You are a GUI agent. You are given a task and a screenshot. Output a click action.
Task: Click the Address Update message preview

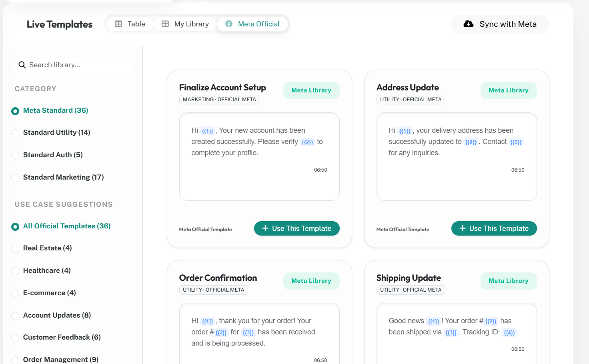pyautogui.click(x=457, y=156)
